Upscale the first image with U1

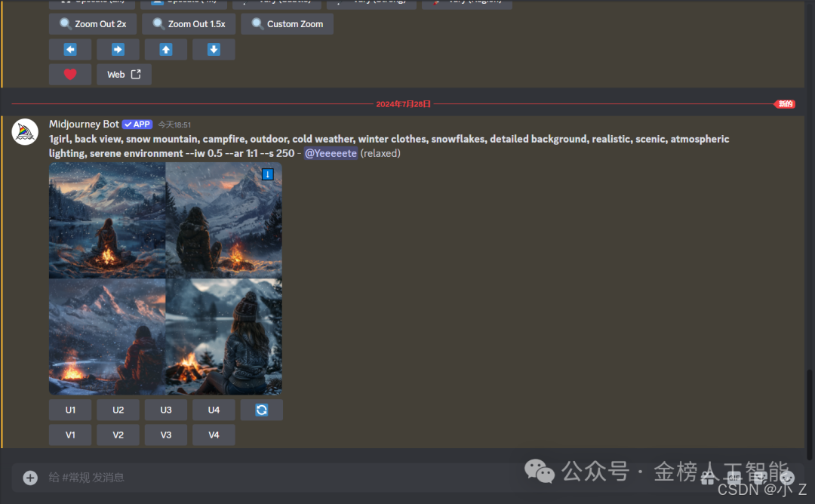point(70,410)
